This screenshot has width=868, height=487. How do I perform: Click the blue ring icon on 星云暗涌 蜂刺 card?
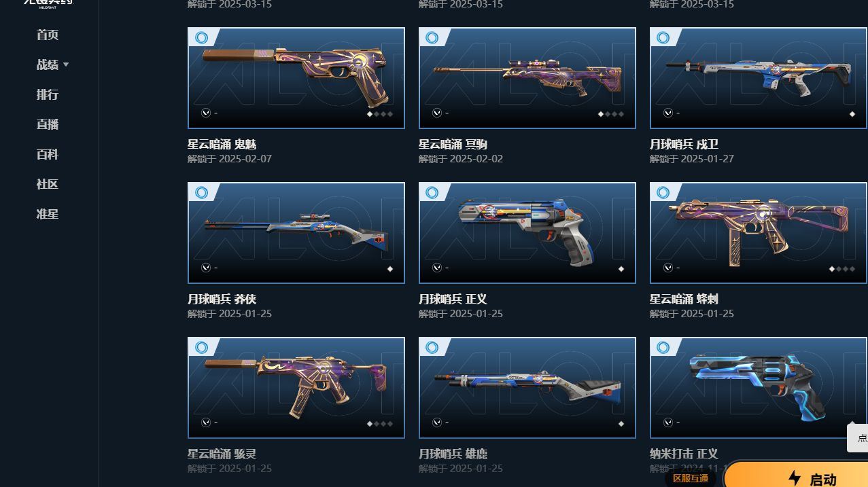coord(663,192)
